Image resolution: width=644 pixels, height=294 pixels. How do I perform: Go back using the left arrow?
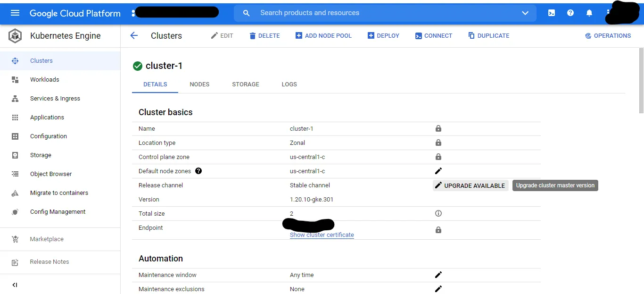point(134,35)
